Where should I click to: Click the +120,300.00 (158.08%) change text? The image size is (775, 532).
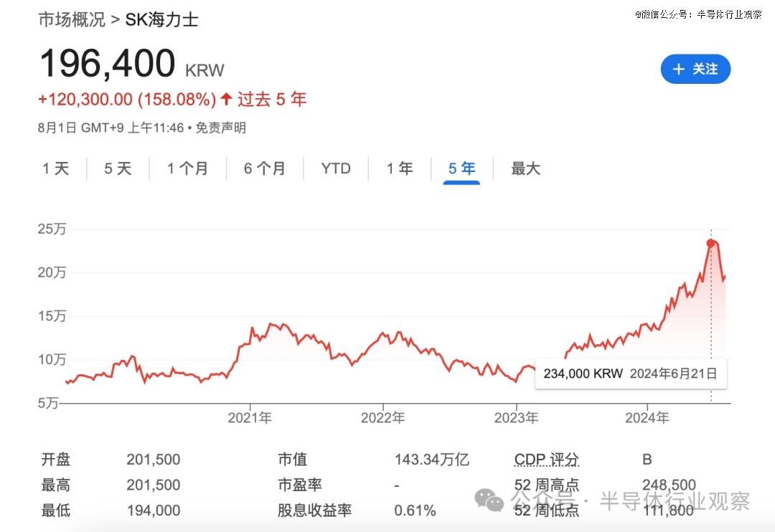coord(127,99)
